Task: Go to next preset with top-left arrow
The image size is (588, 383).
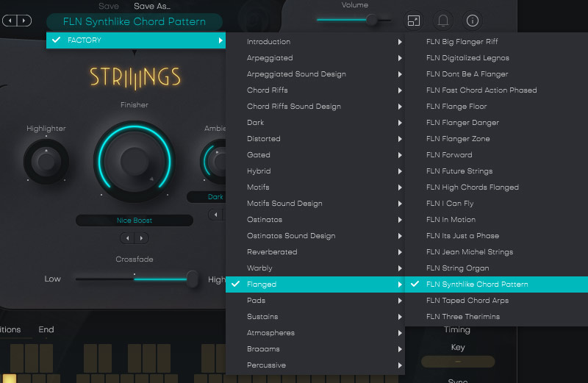Action: [x=24, y=21]
